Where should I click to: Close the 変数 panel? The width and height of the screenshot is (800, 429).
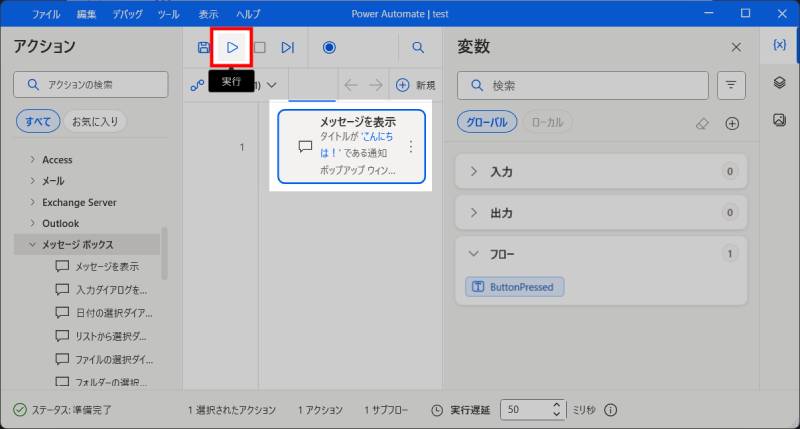(x=736, y=47)
